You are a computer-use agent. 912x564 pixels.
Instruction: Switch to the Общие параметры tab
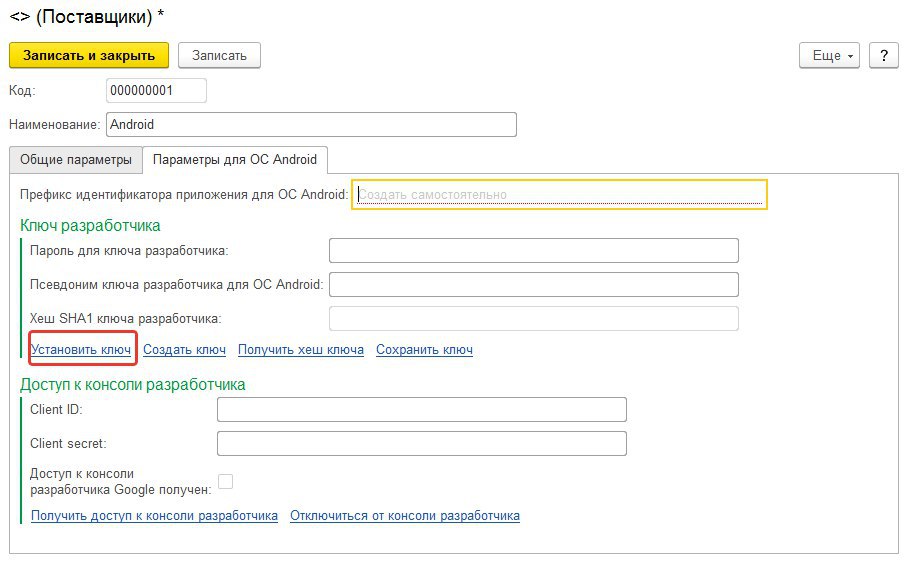pos(76,159)
